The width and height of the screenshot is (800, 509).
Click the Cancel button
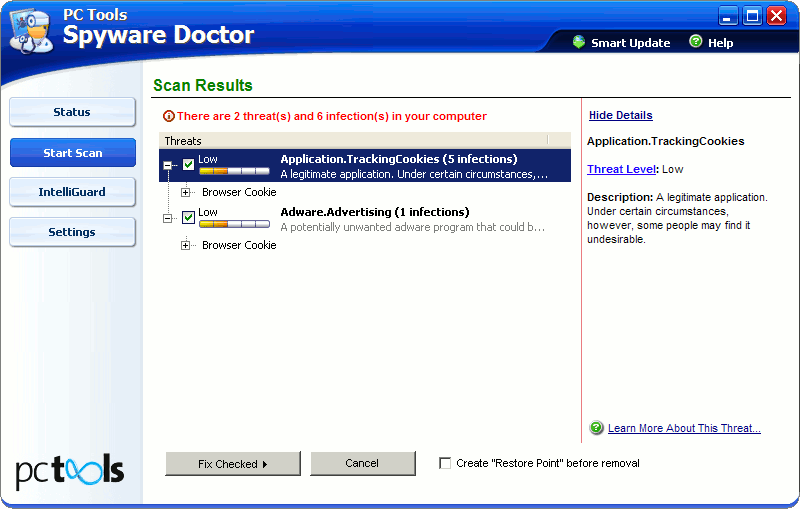(x=363, y=463)
